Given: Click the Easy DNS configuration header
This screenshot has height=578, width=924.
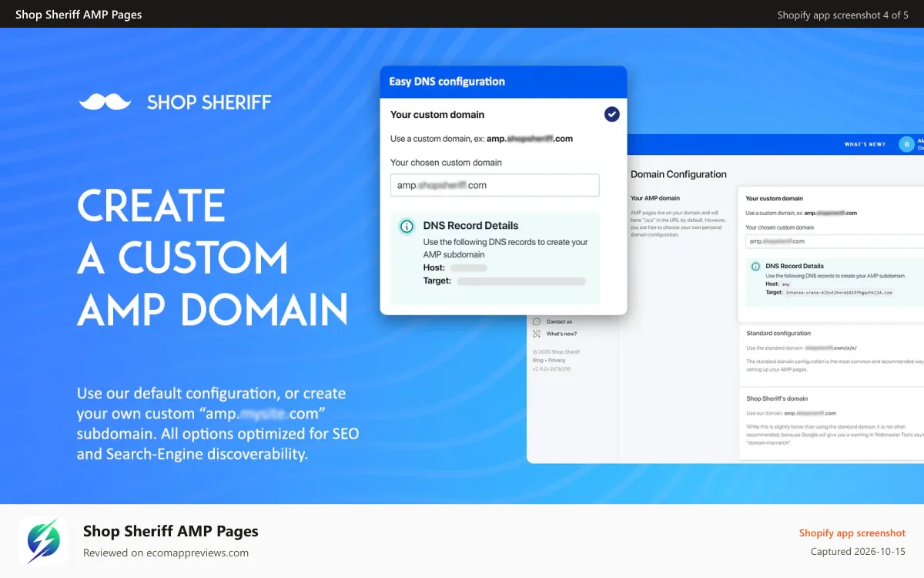Looking at the screenshot, I should pos(504,82).
